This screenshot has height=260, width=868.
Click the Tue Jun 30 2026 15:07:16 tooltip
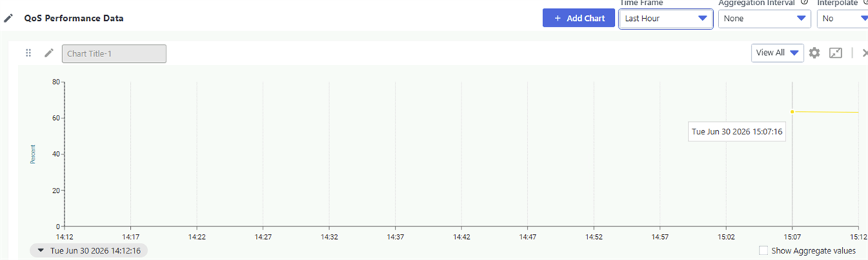tap(738, 132)
